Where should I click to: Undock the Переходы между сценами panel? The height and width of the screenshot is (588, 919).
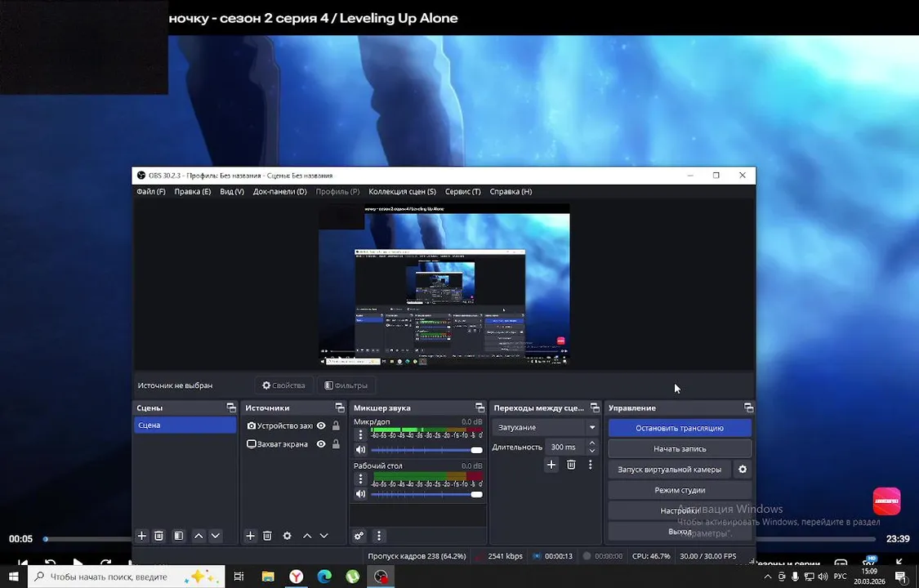595,408
